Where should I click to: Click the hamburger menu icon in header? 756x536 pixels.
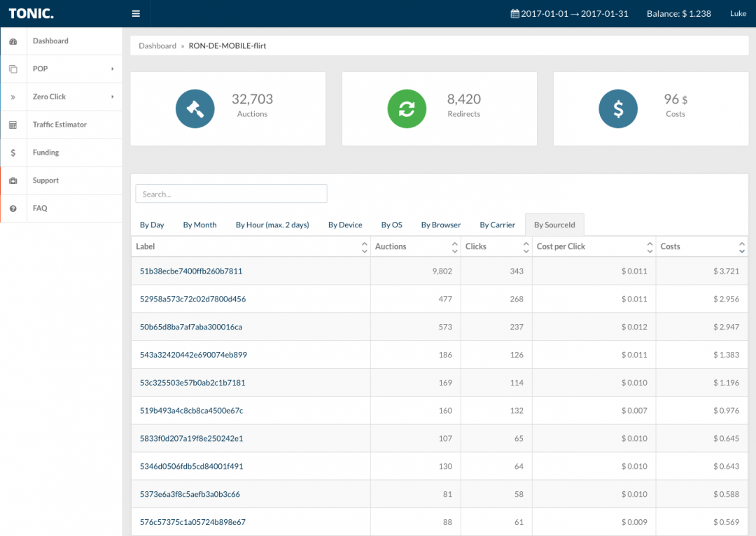click(x=136, y=13)
